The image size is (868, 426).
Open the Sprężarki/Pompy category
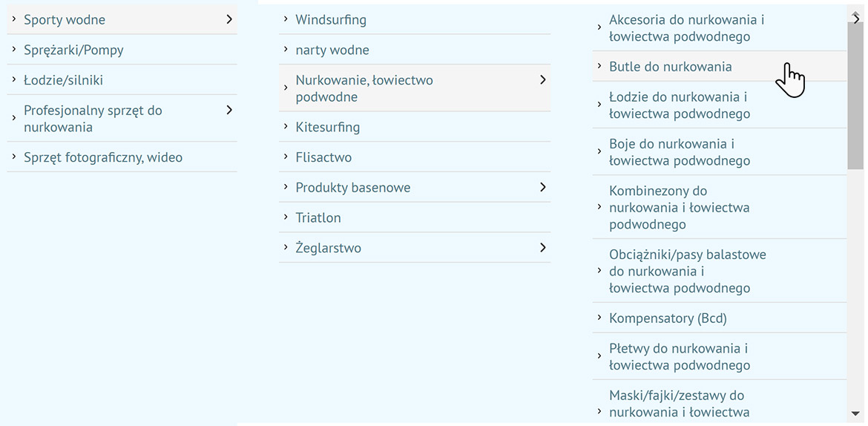73,50
